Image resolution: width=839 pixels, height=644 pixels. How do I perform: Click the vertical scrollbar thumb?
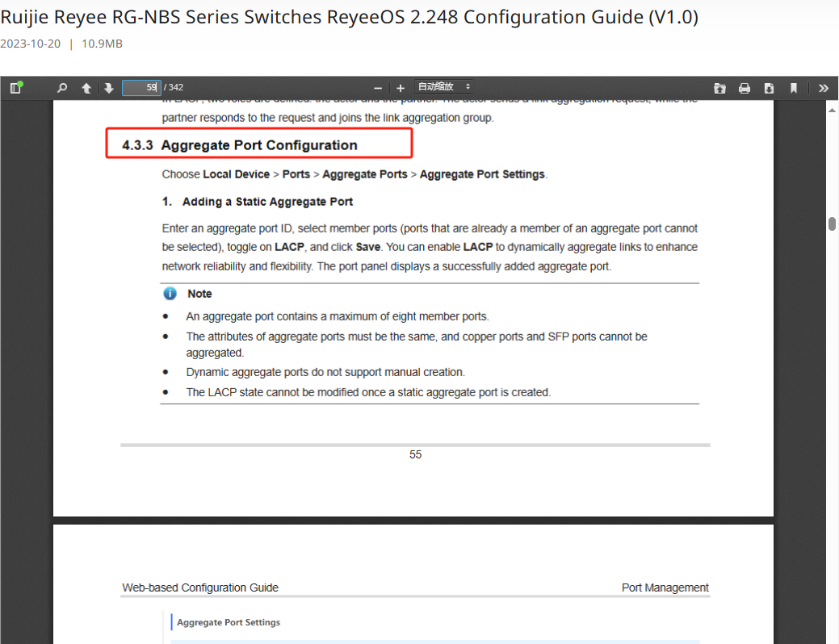[x=832, y=224]
